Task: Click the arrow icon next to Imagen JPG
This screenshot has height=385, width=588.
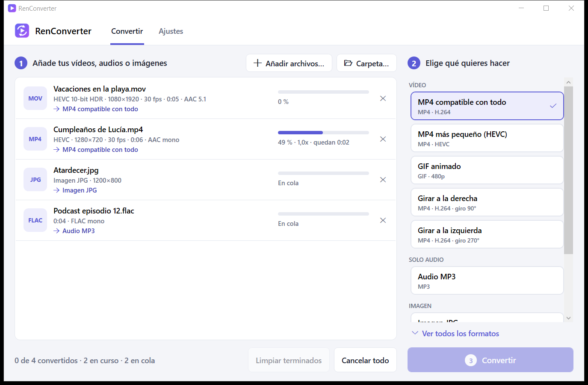Action: 56,190
